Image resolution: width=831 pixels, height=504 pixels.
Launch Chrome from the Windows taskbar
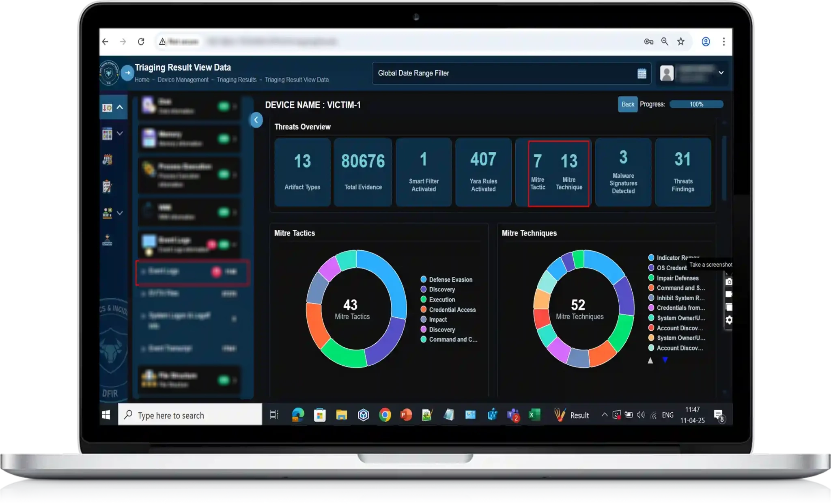[384, 415]
